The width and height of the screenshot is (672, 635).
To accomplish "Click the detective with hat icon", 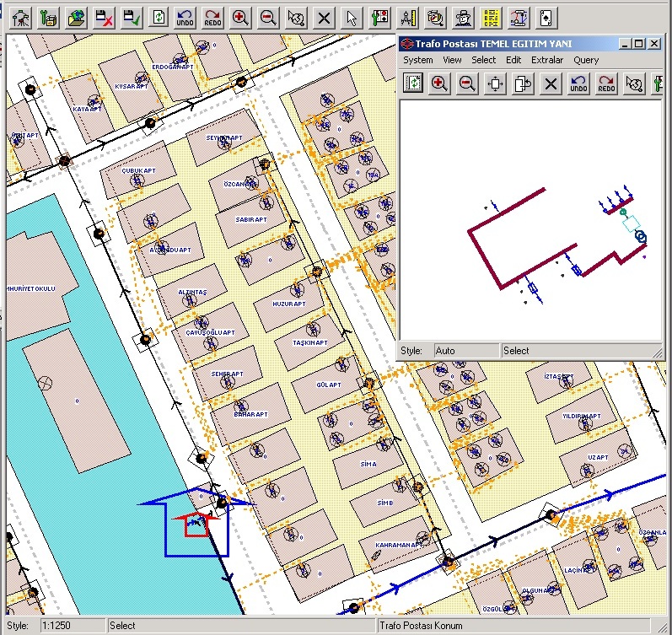I will [463, 18].
